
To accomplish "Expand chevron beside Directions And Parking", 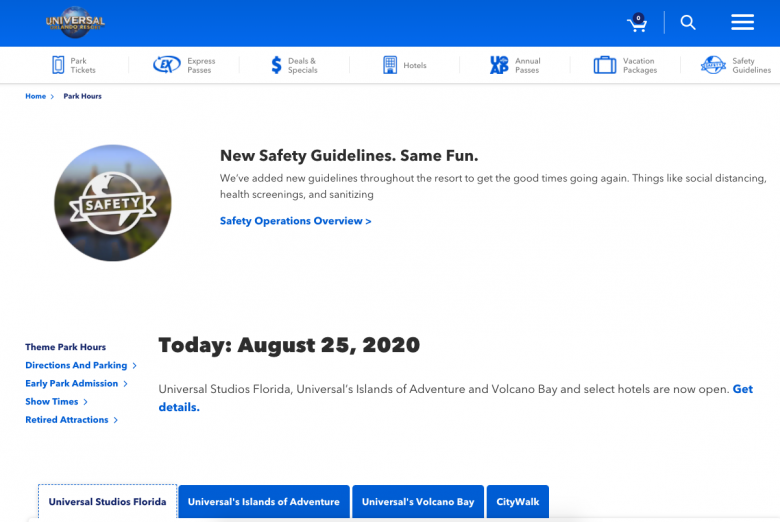I will tap(134, 366).
